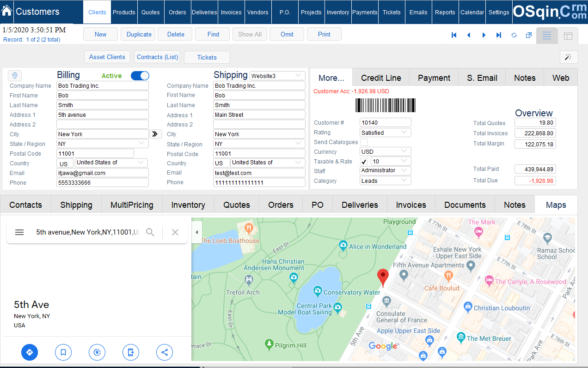Open the Category dropdown
Image resolution: width=588 pixels, height=368 pixels.
386,181
